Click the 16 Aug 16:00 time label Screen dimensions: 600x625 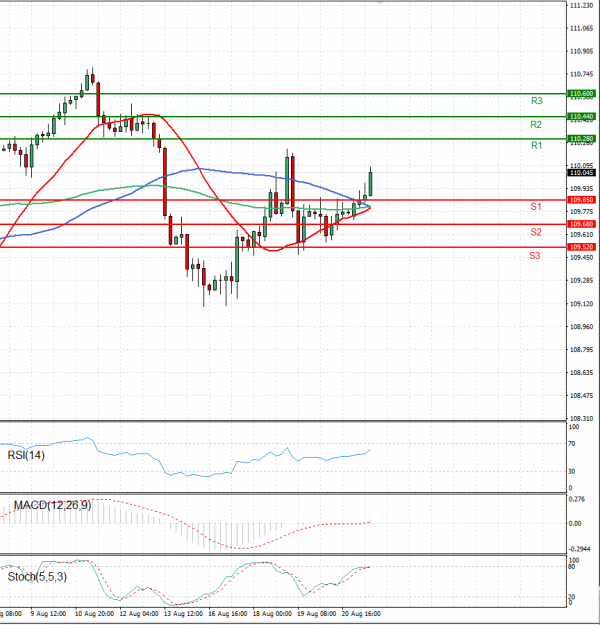(228, 613)
